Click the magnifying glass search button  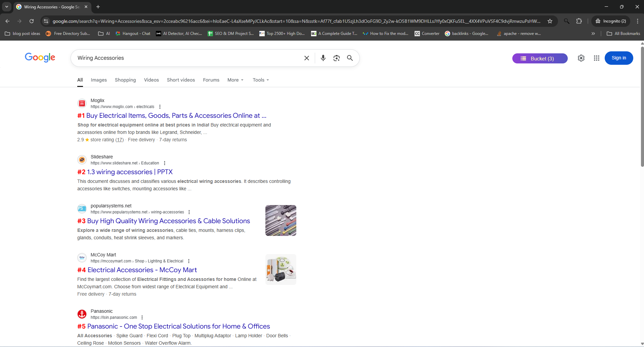tap(350, 58)
